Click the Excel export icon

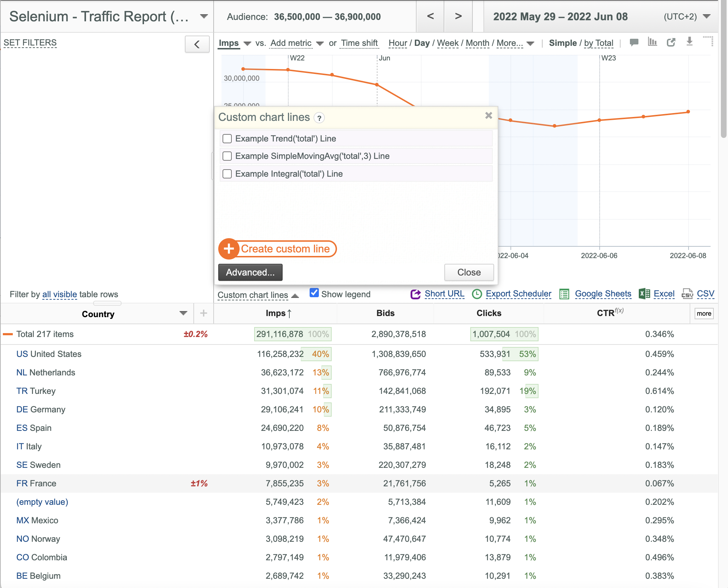(644, 294)
